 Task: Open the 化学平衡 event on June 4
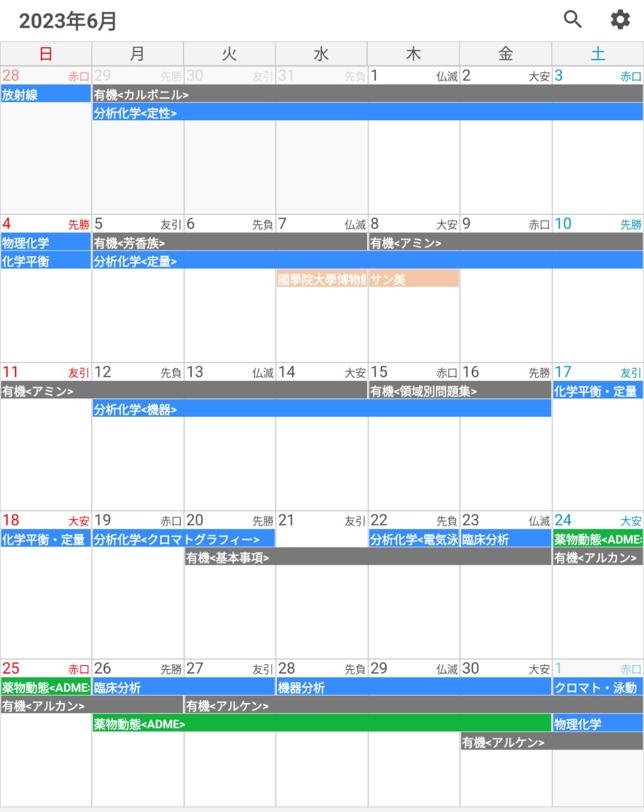click(46, 261)
